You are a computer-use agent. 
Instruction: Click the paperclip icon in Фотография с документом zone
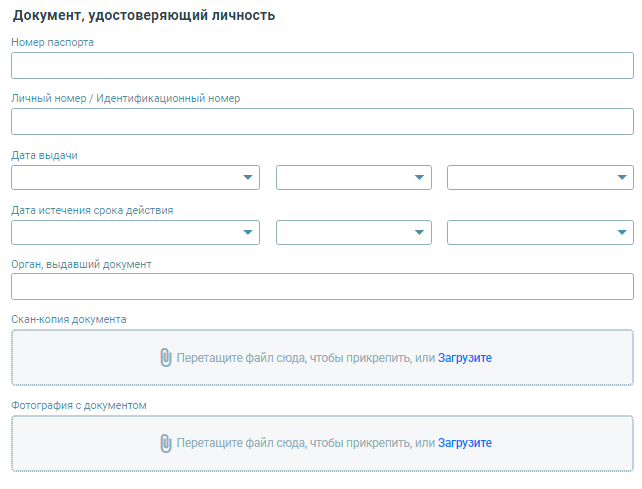[x=165, y=443]
